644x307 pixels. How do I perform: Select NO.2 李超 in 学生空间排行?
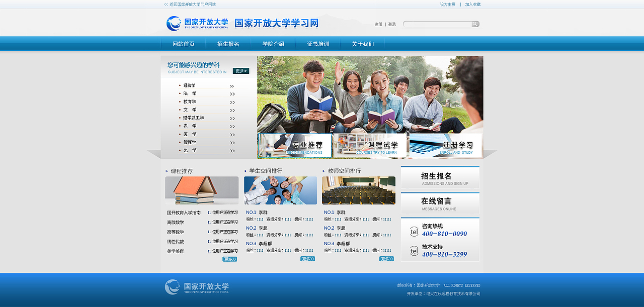(257, 228)
